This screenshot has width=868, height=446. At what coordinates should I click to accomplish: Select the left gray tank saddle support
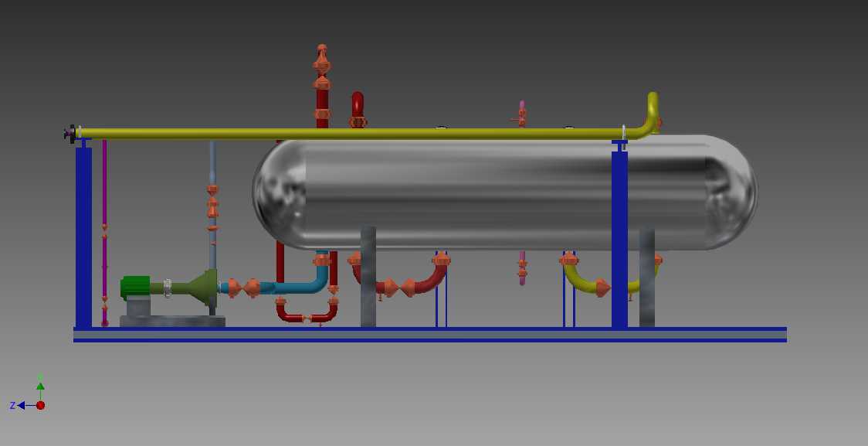pyautogui.click(x=368, y=276)
